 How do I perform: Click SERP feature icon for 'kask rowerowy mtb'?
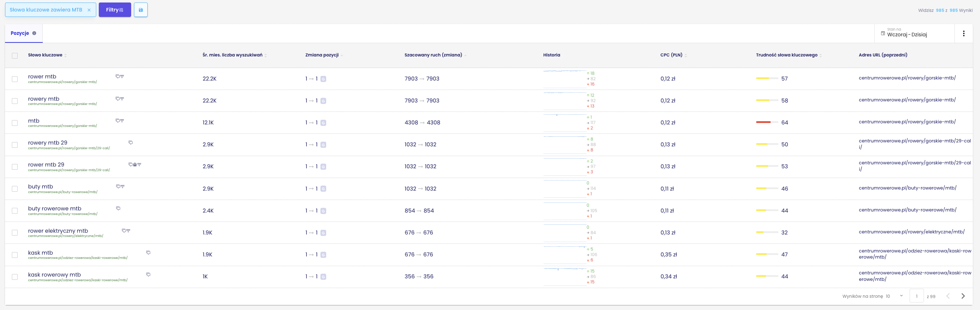[148, 275]
